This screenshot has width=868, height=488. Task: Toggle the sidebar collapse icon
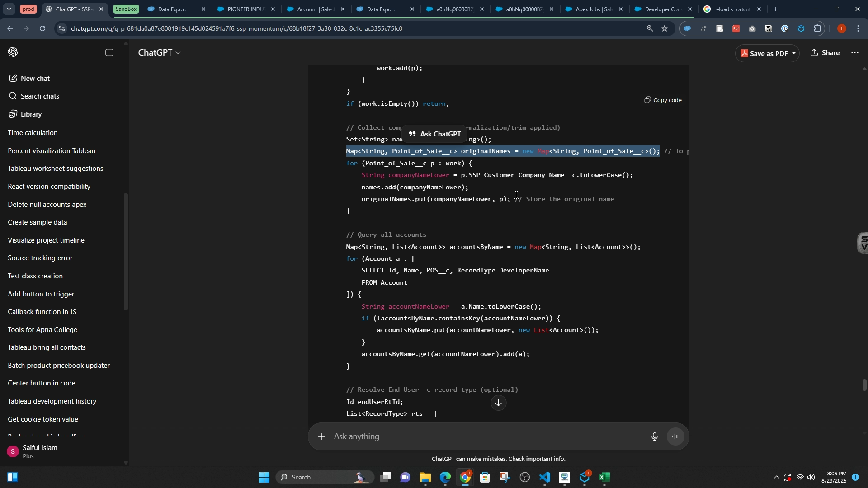109,53
